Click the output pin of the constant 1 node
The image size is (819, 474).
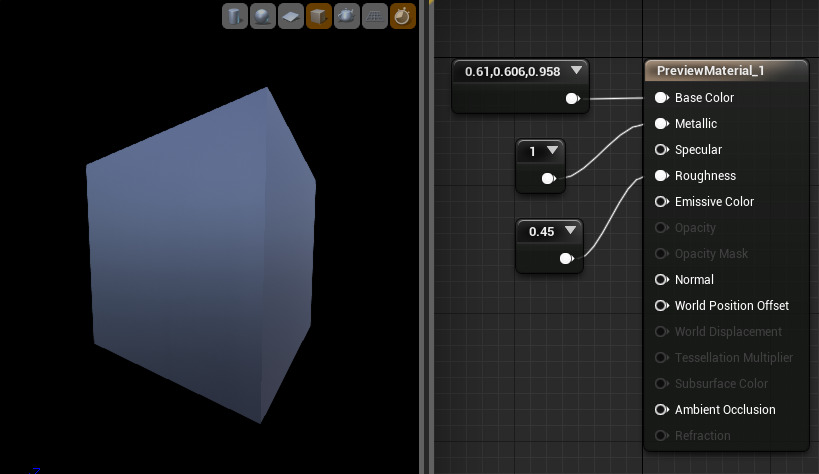point(548,179)
